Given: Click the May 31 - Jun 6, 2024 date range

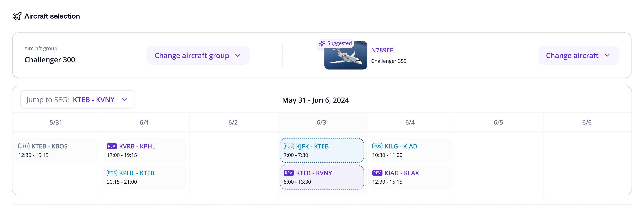Looking at the screenshot, I should click(x=315, y=100).
